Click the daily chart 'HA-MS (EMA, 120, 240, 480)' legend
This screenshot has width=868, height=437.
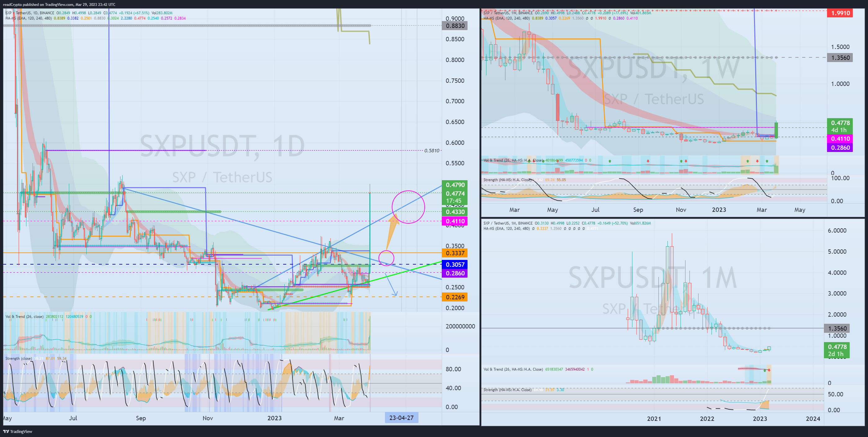28,18
